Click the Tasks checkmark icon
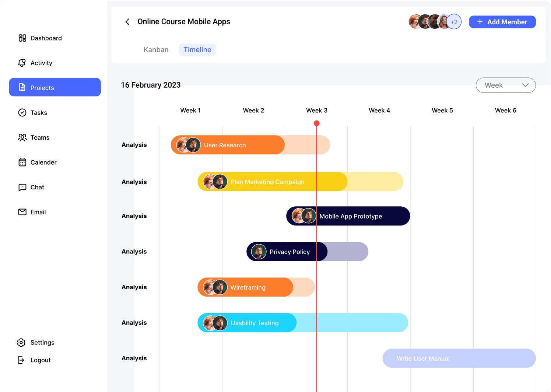The image size is (551, 392). (22, 113)
